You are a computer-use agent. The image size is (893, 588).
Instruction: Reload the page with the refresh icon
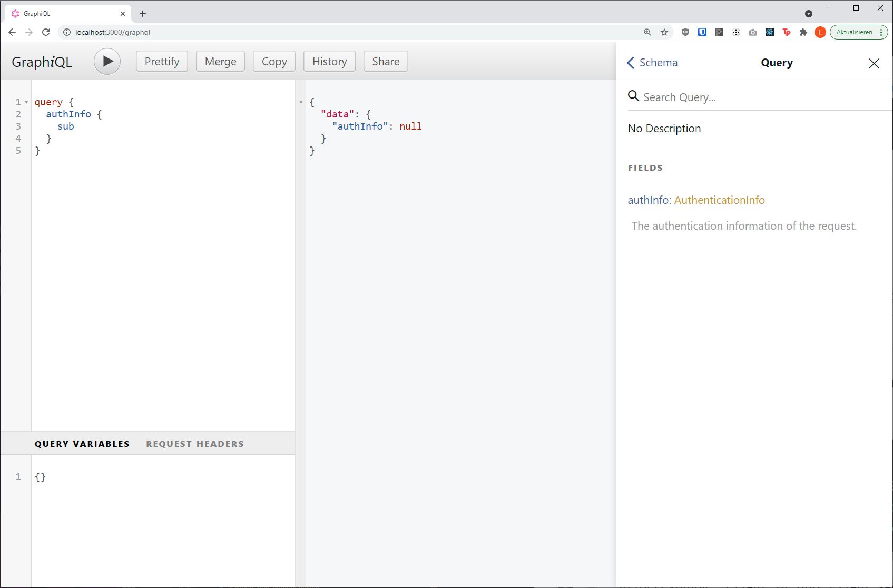point(46,32)
